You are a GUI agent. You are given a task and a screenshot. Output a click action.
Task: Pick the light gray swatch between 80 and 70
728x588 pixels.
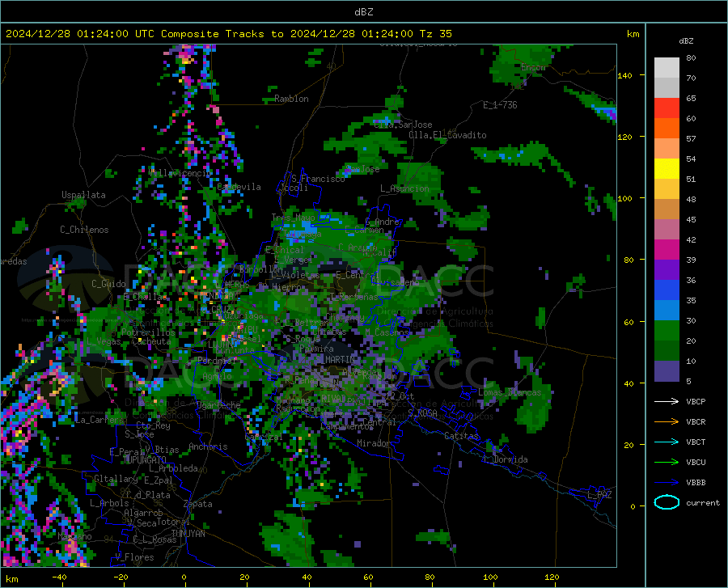tap(667, 68)
